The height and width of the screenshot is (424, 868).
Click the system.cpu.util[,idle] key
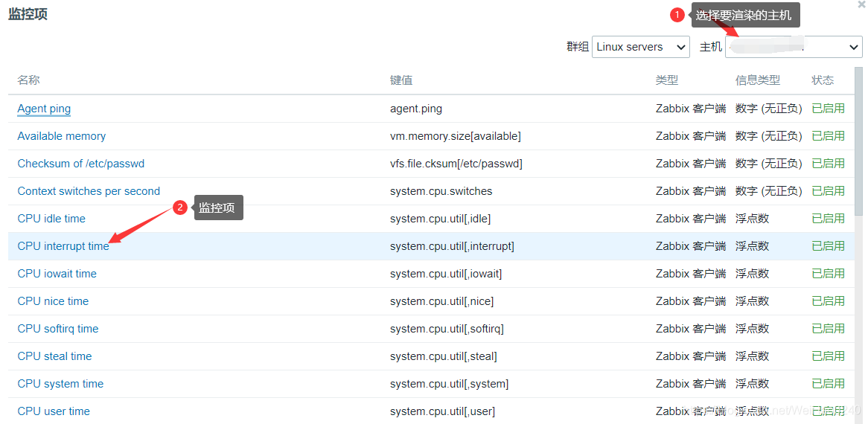[441, 219]
